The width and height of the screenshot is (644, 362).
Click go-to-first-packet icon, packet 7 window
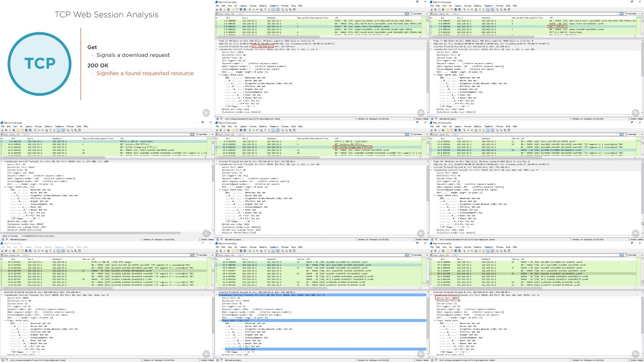tap(480, 9)
